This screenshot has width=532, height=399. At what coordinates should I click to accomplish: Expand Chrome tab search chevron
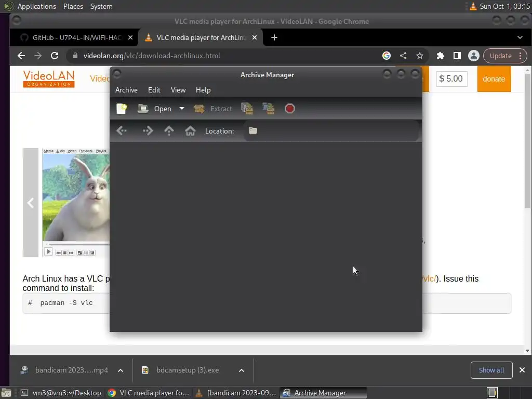click(520, 37)
